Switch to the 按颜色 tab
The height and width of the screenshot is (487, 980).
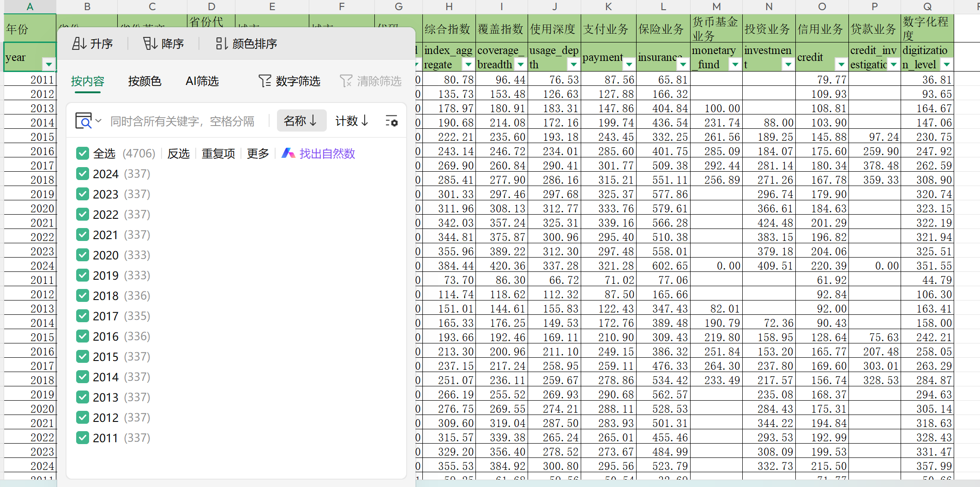coord(144,81)
